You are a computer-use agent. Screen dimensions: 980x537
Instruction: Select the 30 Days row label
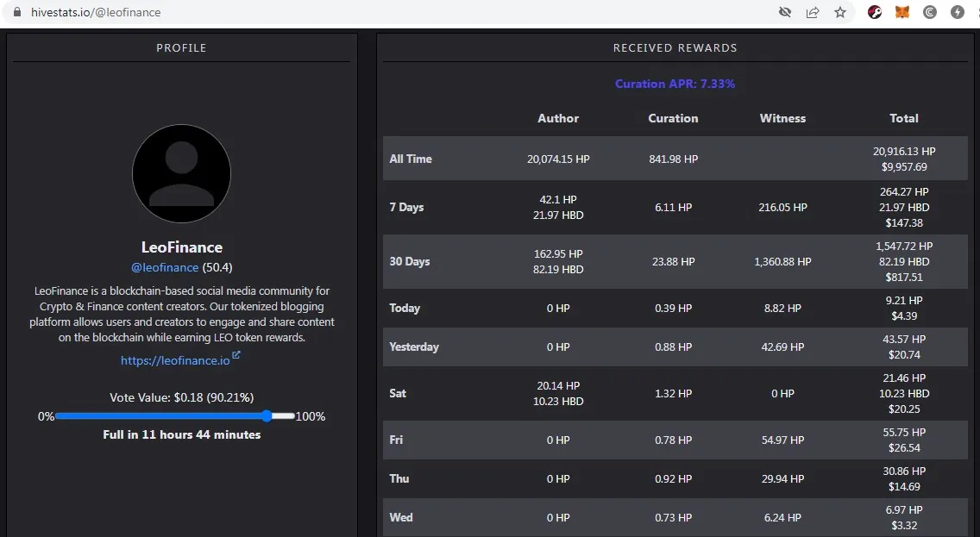pyautogui.click(x=410, y=261)
